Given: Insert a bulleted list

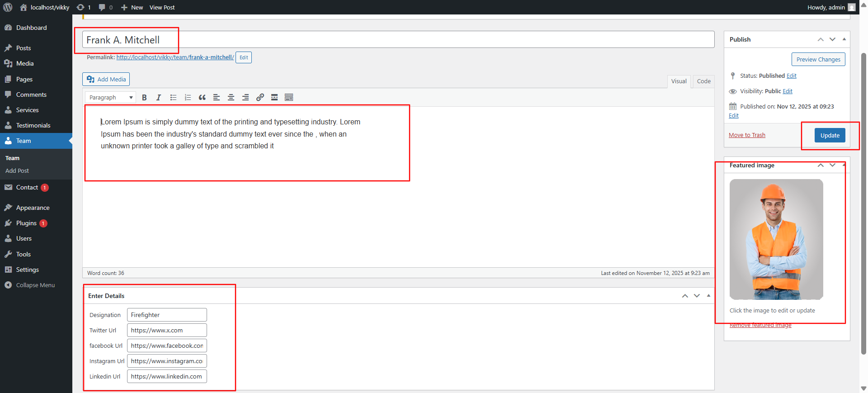Looking at the screenshot, I should 173,98.
